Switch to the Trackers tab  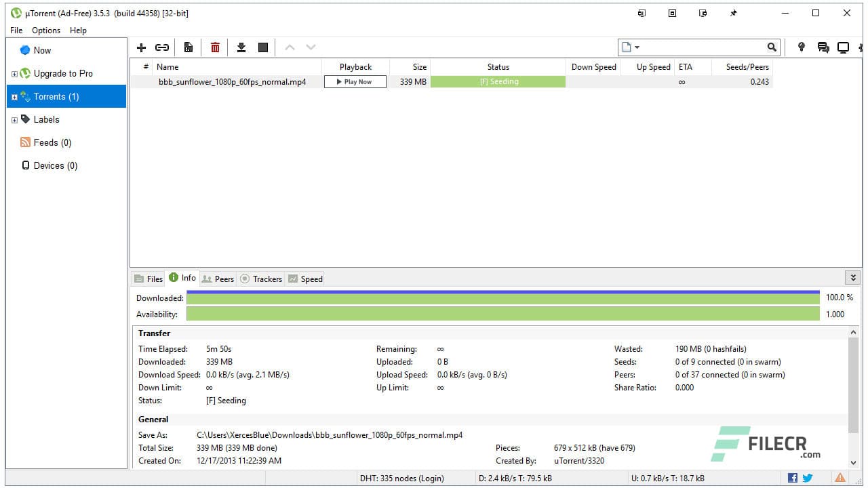266,279
